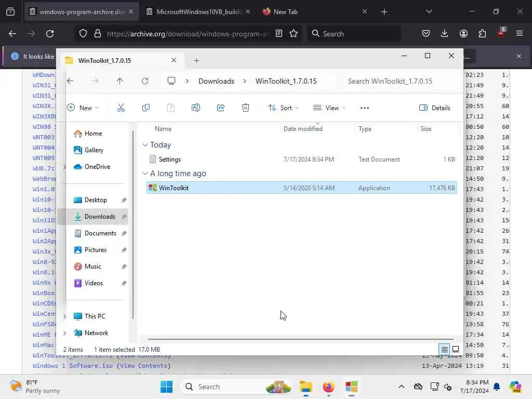Screen dimensions: 532x399
Task: Sort by the Type column header
Action: (365, 129)
